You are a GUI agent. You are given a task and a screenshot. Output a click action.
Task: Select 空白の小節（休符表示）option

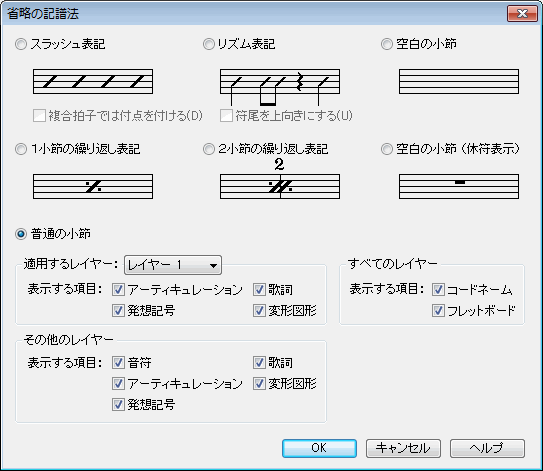pyautogui.click(x=386, y=149)
